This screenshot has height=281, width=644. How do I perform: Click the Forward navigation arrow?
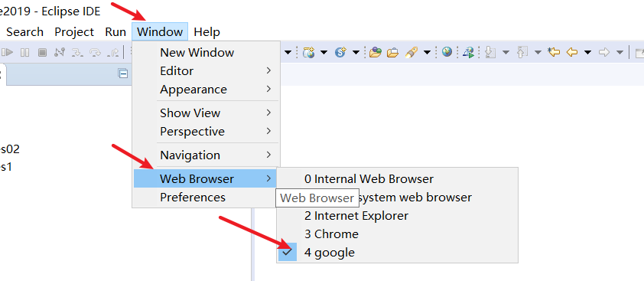tap(603, 52)
